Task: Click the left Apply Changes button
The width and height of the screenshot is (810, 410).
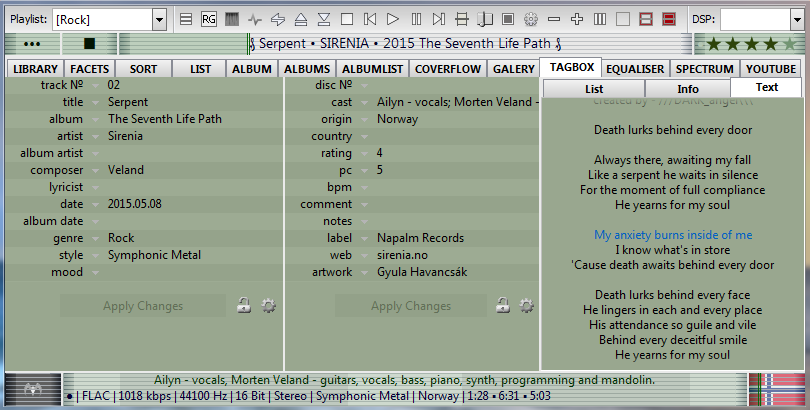Action: click(x=143, y=306)
